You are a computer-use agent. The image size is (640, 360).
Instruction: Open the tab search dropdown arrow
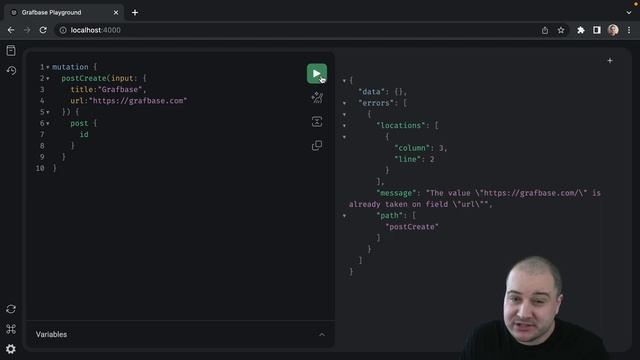tap(629, 13)
